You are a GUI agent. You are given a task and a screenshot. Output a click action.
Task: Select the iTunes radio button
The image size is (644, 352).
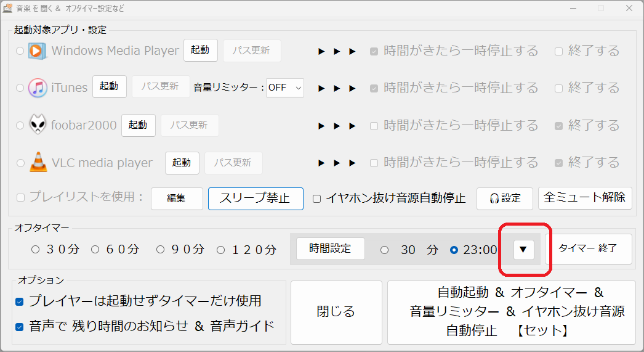point(20,88)
